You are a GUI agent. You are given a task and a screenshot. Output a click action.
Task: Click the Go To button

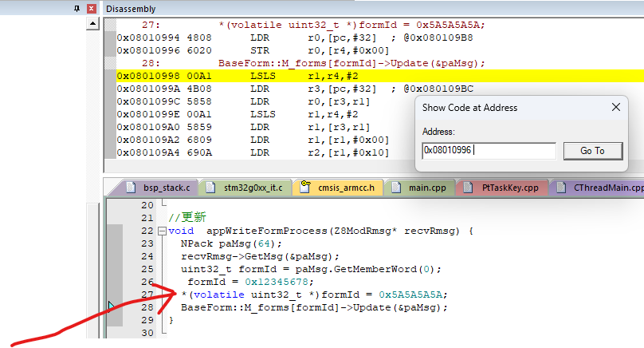[x=593, y=151]
